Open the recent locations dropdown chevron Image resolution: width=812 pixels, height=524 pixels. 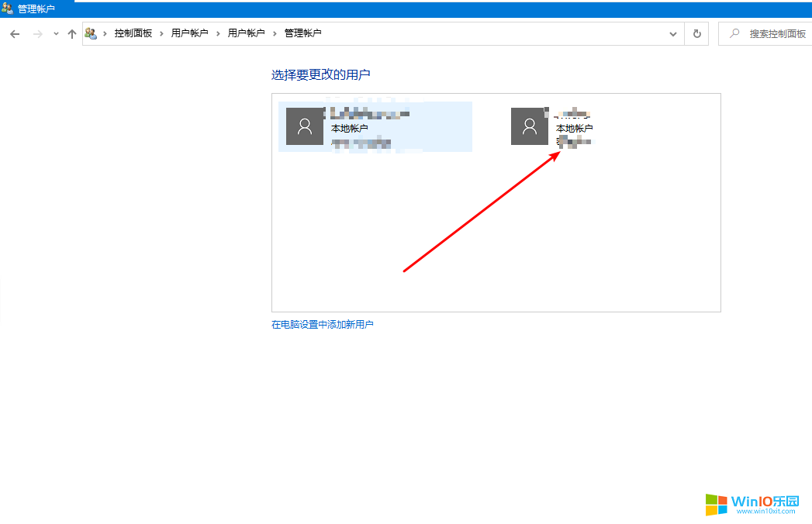click(56, 34)
